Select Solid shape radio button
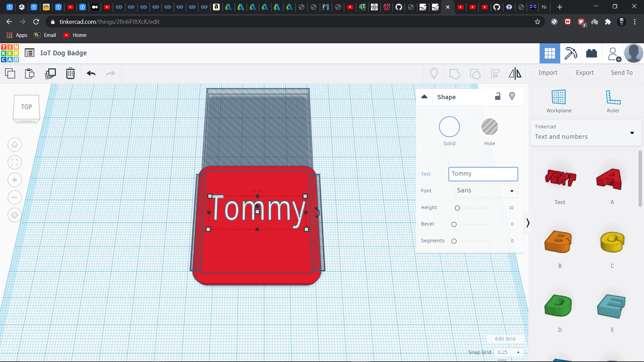This screenshot has height=362, width=644. tap(449, 127)
